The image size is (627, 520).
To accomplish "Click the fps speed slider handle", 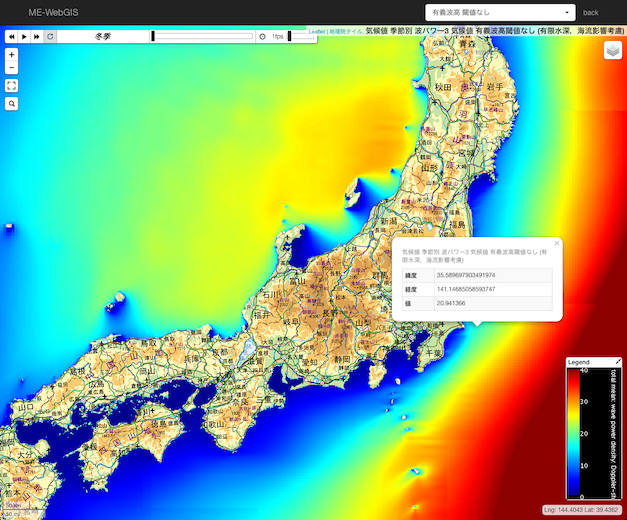I will (x=289, y=36).
